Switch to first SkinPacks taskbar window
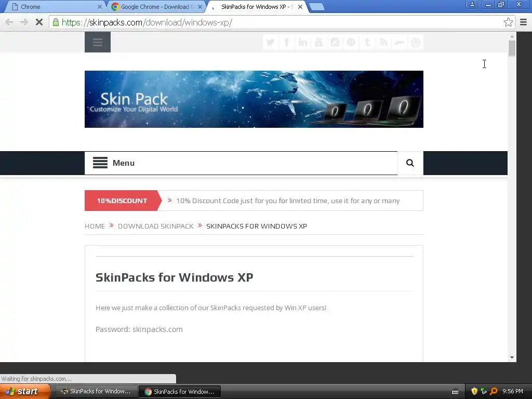This screenshot has height=399, width=532. coord(96,392)
